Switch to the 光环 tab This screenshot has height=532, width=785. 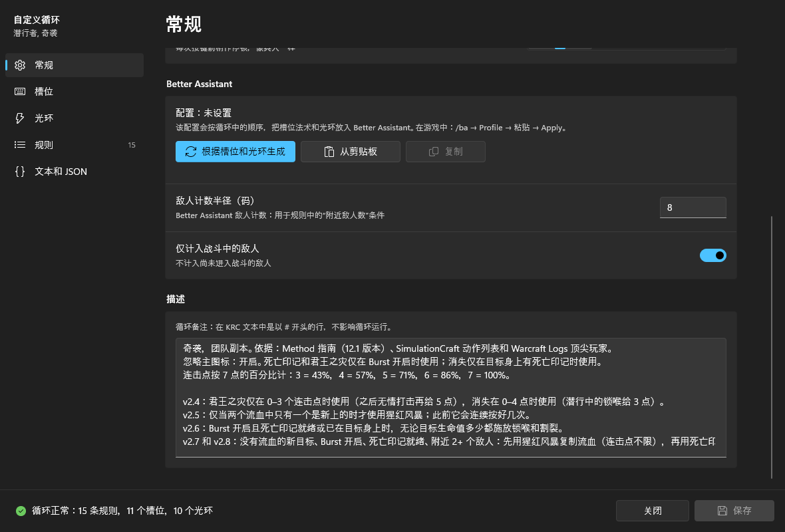44,118
